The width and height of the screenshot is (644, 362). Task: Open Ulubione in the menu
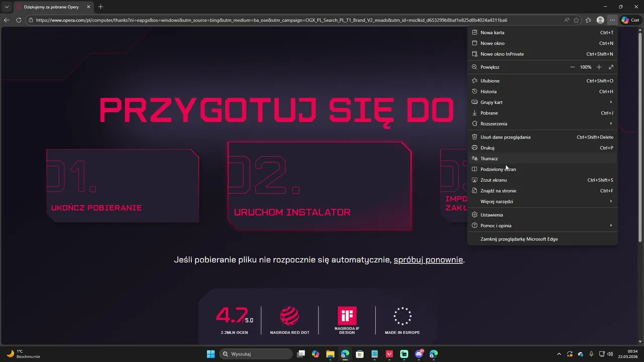tap(542, 80)
